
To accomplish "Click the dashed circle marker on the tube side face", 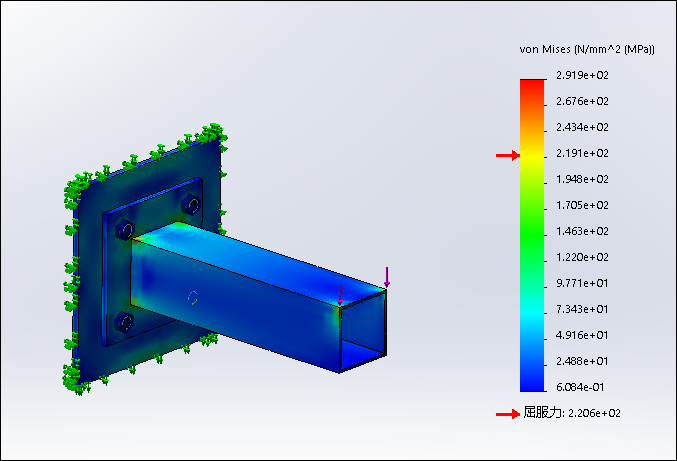I will [x=193, y=297].
